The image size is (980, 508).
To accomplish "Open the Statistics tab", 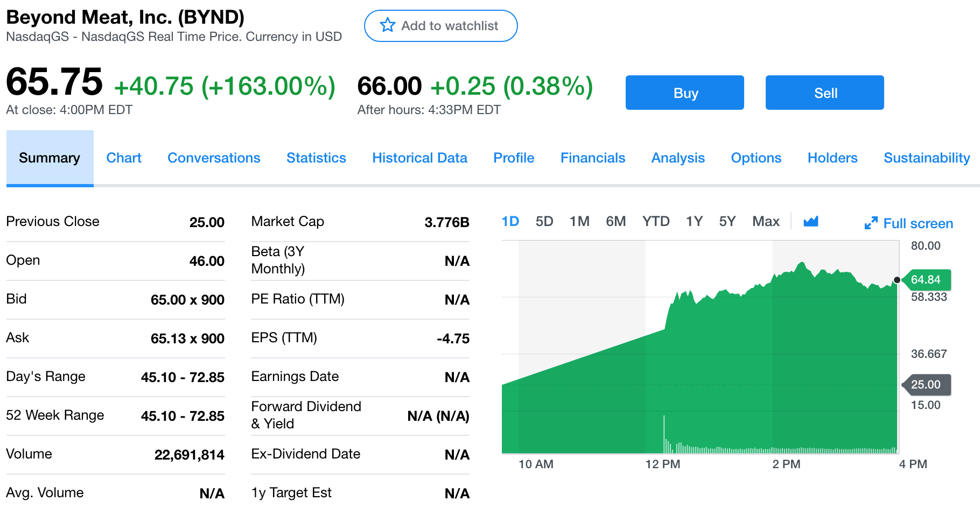I will tap(316, 158).
